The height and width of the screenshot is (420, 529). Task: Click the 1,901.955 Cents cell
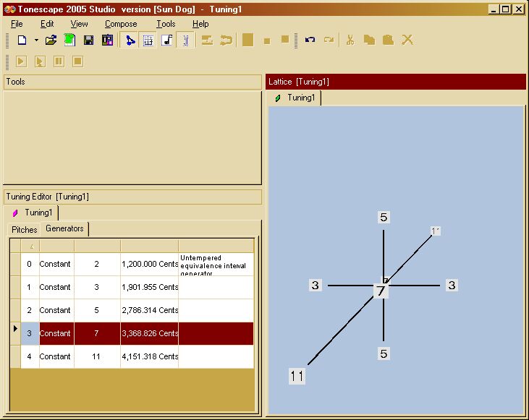[150, 287]
